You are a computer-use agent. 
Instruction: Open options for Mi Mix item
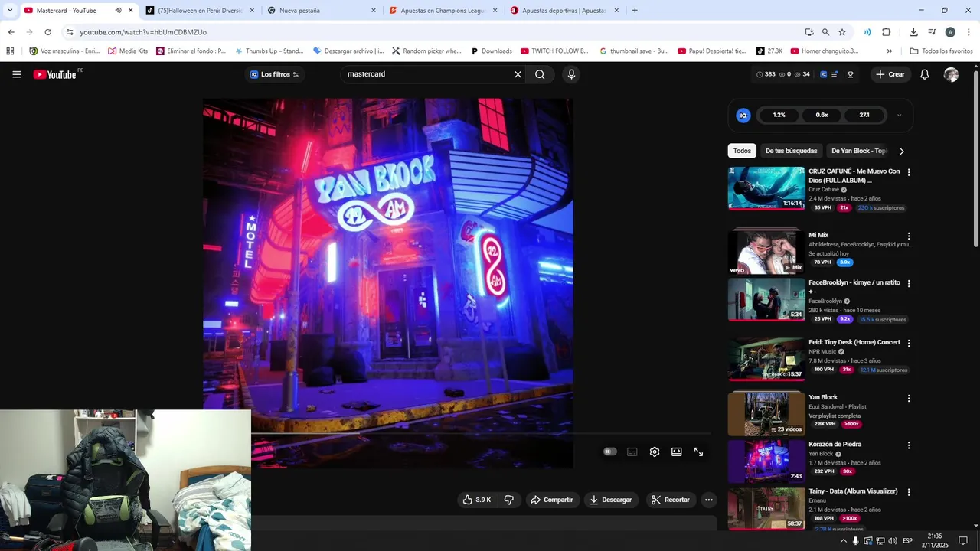tap(909, 236)
